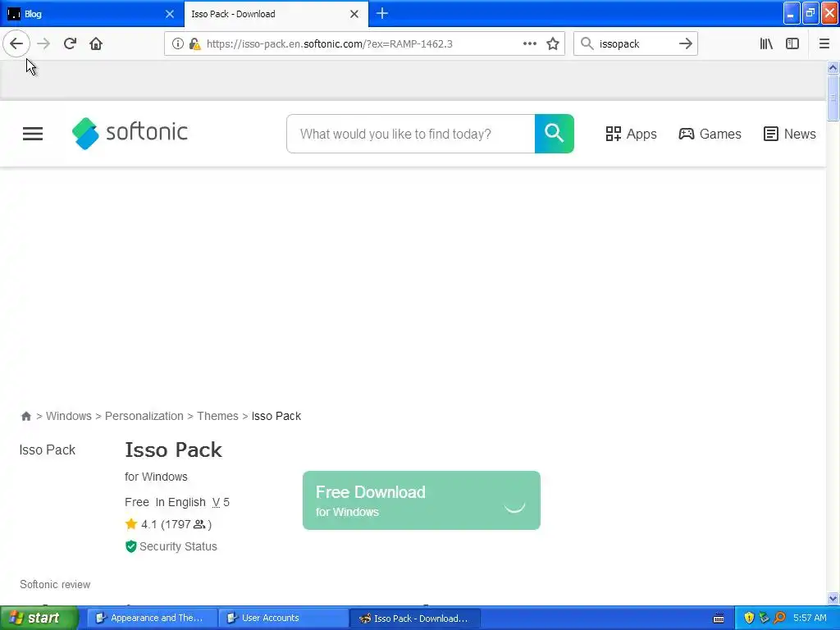Go to Personalization breadcrumb link
This screenshot has height=630, width=840.
[x=144, y=416]
